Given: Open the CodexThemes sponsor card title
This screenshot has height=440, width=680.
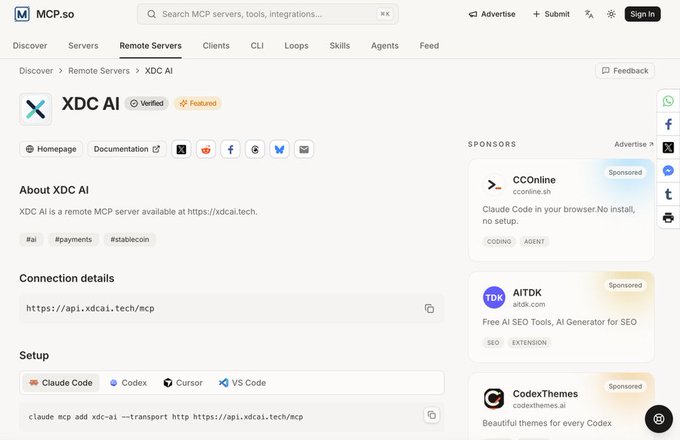Looking at the screenshot, I should (x=545, y=394).
